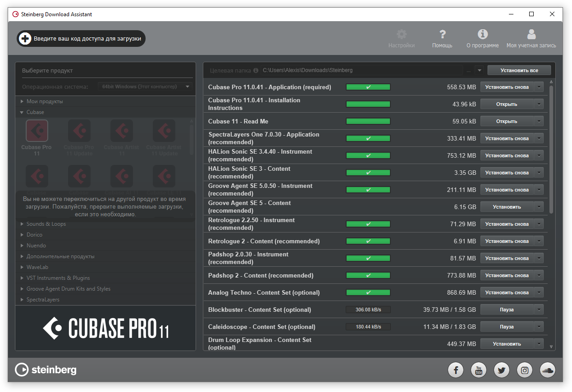Click the info icon beside Целевая папка
The height and width of the screenshot is (392, 572).
[256, 71]
